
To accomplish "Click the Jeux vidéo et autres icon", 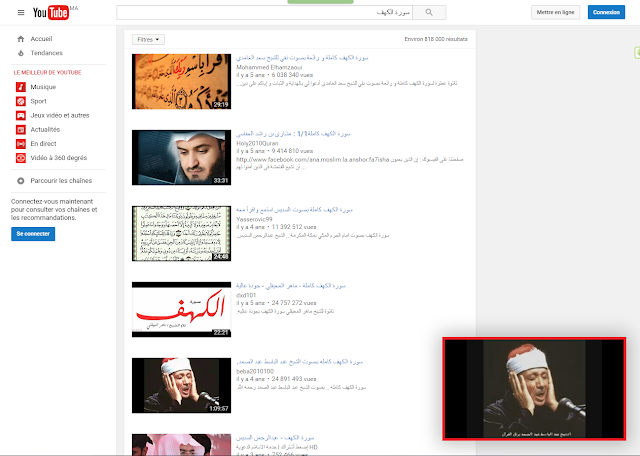I will [x=21, y=116].
